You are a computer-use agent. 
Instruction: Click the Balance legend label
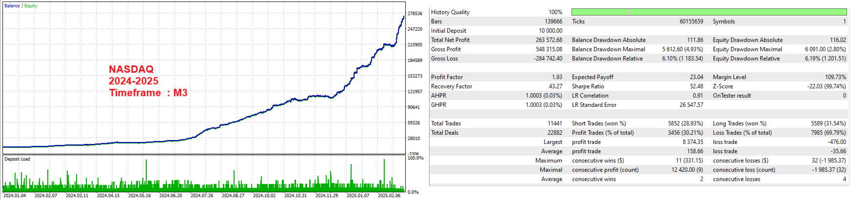(x=12, y=6)
